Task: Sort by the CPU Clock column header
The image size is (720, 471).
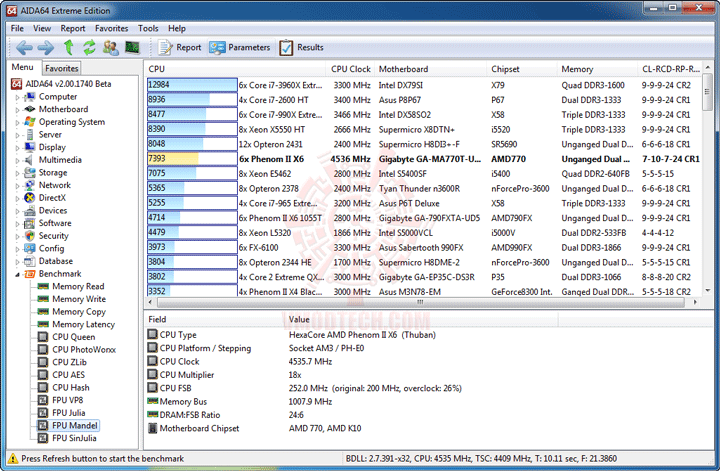Action: pos(350,69)
